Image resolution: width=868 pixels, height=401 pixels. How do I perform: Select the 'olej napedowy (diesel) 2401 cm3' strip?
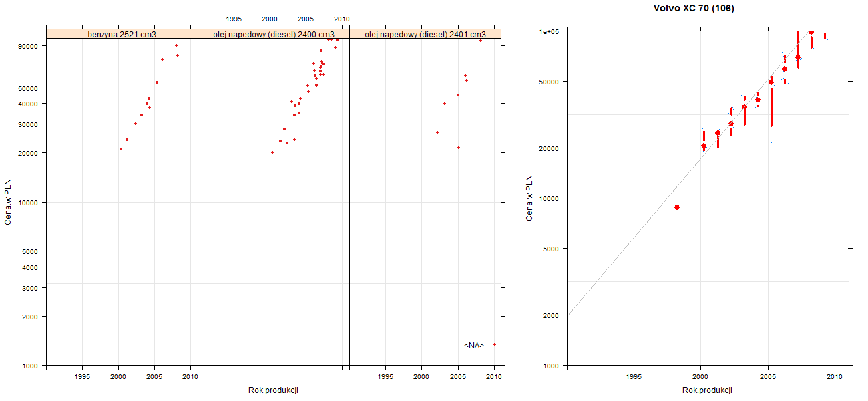[425, 34]
